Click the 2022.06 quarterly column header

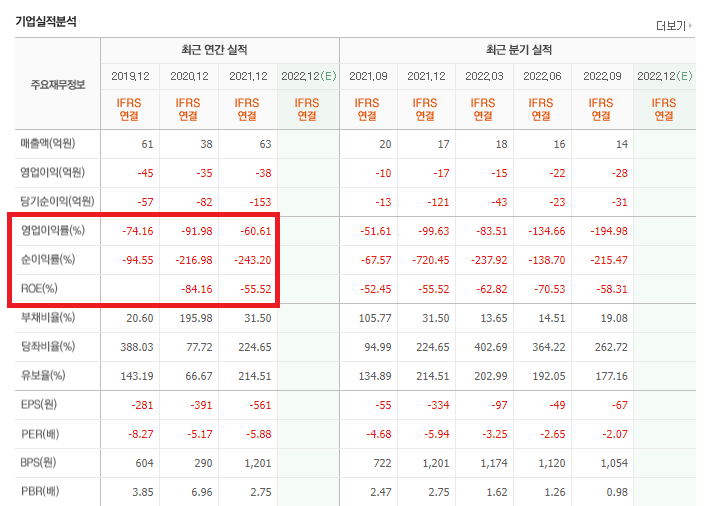542,76
